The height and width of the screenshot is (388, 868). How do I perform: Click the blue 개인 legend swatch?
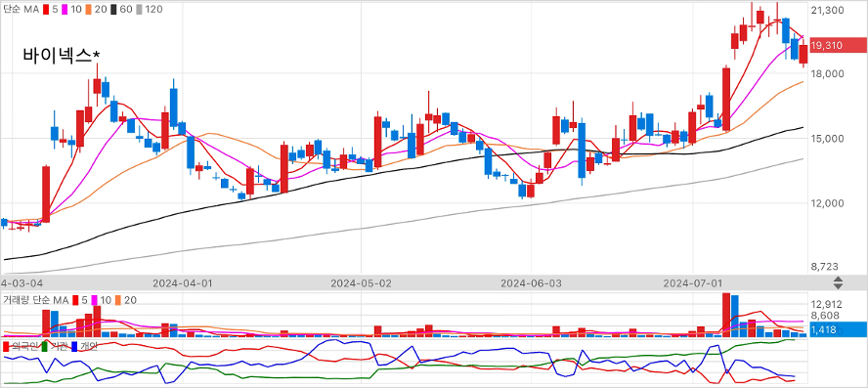click(x=75, y=347)
